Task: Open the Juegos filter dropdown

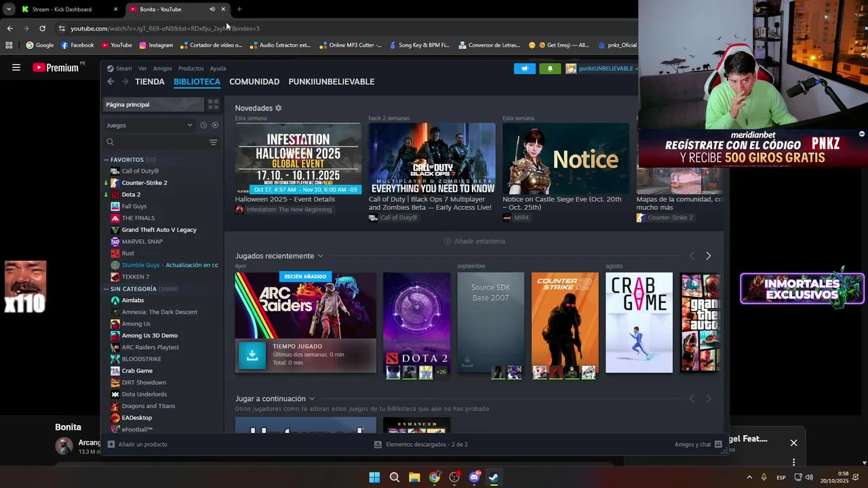Action: point(150,125)
